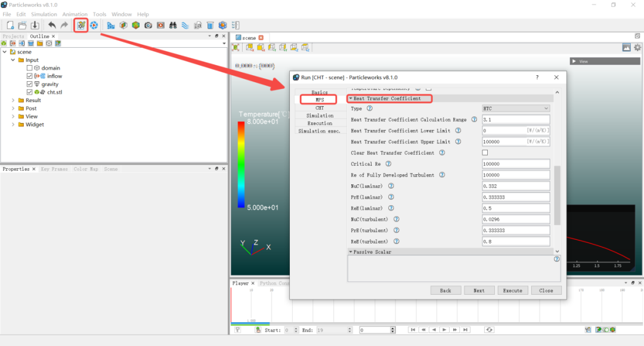Click the fit-to-view icon in scene toolbar
Viewport: 644px width, 346px height.
[x=236, y=48]
